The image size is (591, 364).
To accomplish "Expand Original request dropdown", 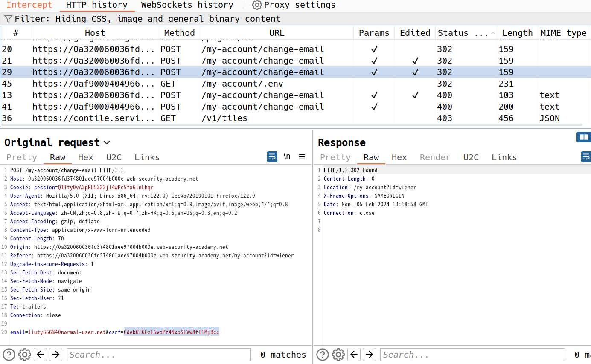I will click(107, 142).
